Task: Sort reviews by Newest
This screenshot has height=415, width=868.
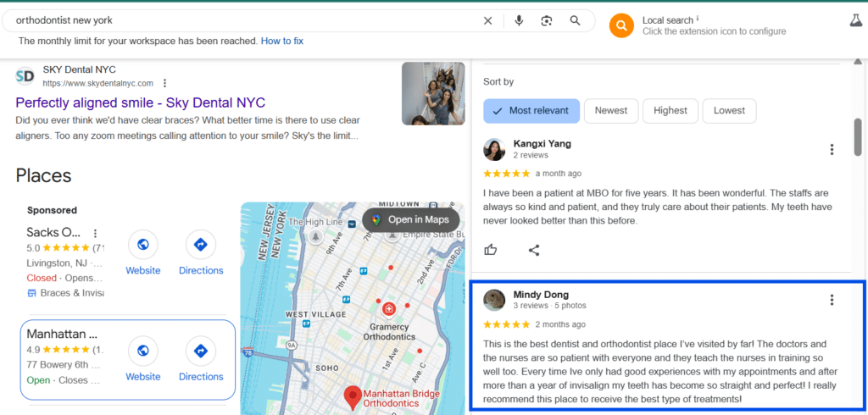Action: (611, 111)
